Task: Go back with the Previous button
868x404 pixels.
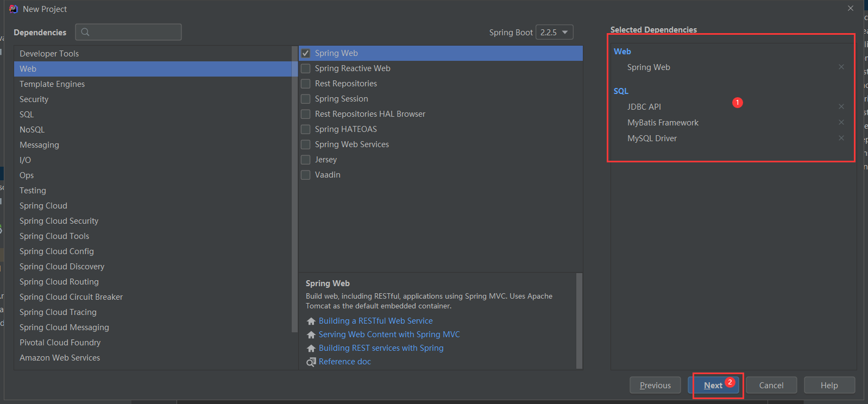Action: click(x=655, y=385)
